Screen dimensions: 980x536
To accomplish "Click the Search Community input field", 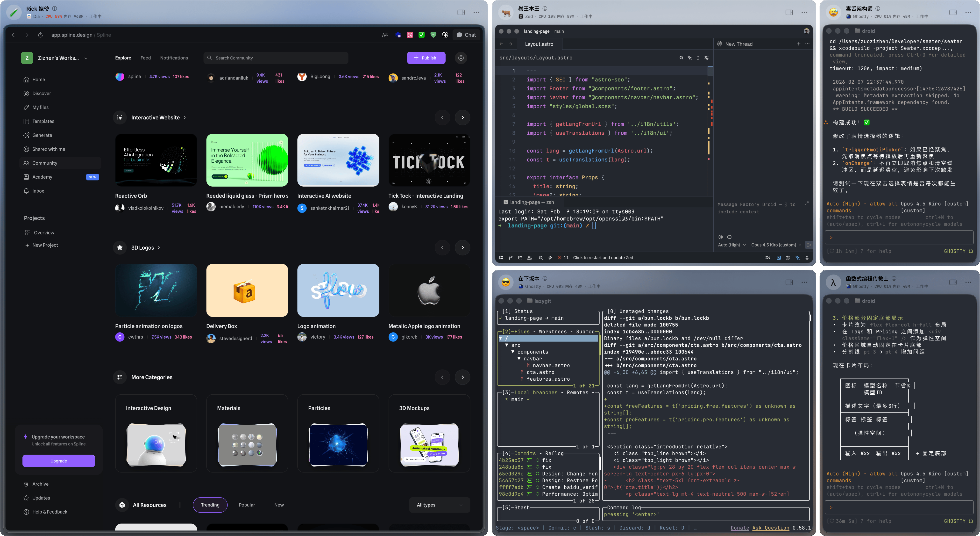I will pos(276,58).
